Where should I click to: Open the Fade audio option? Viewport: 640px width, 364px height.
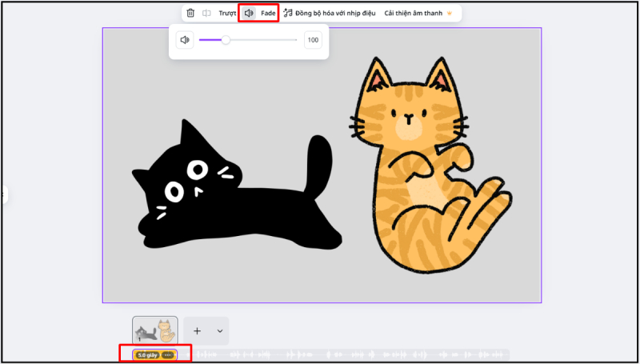pyautogui.click(x=268, y=13)
